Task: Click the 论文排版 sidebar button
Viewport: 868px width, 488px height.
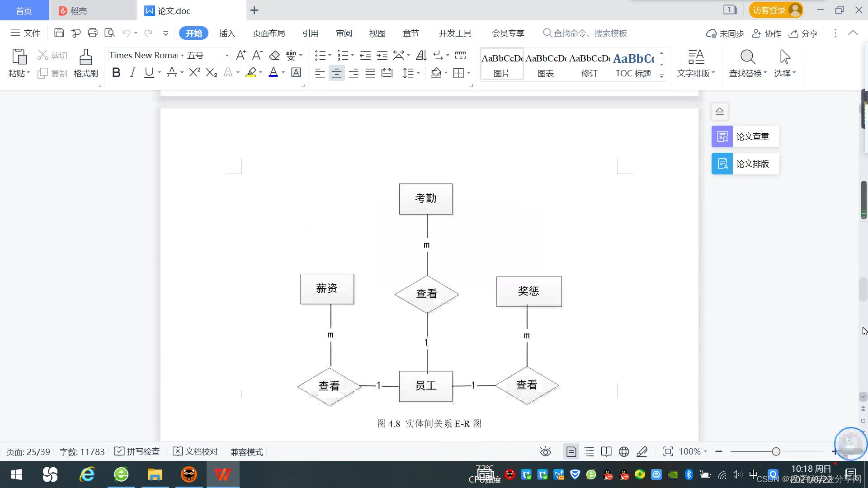Action: (745, 164)
